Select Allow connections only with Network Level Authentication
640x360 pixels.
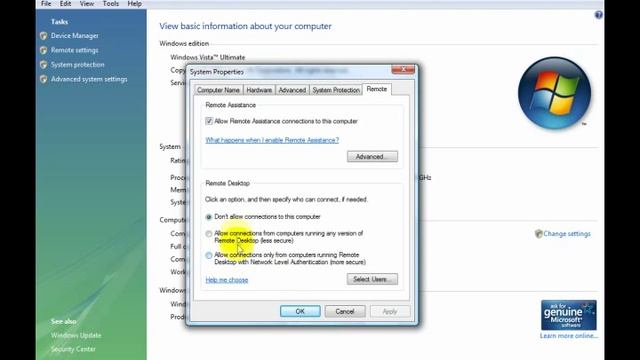pos(209,256)
